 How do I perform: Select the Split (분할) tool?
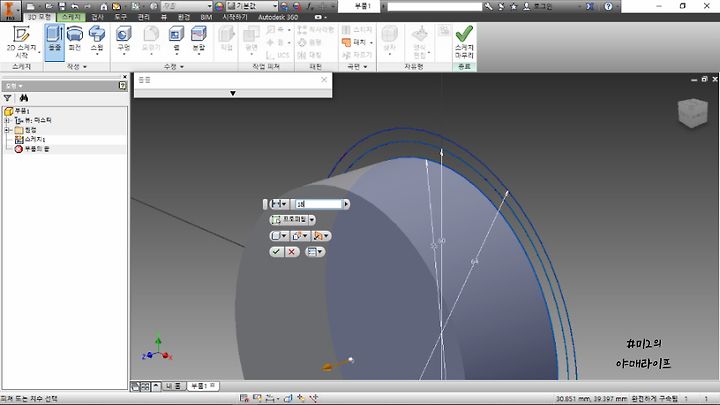(x=198, y=39)
